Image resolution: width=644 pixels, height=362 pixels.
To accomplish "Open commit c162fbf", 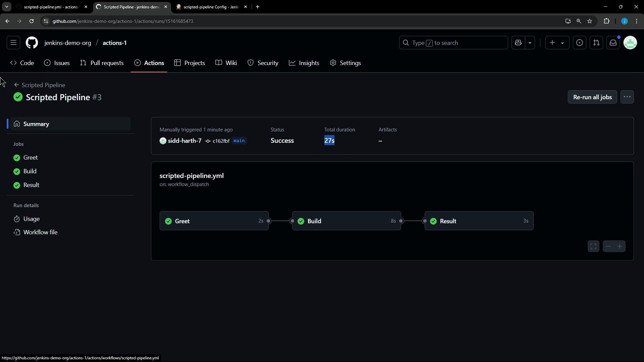I will click(x=221, y=141).
